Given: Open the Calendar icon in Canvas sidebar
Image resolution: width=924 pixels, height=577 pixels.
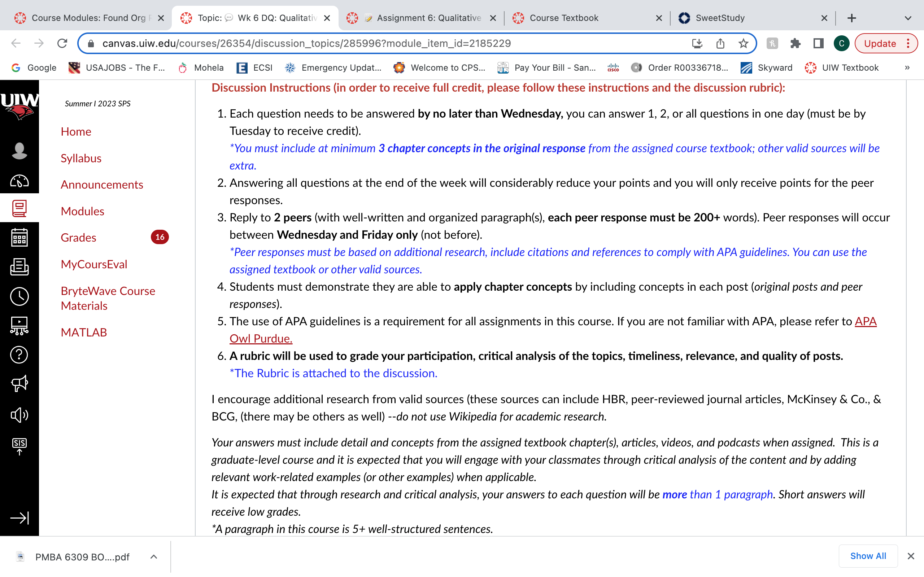Looking at the screenshot, I should [x=19, y=237].
